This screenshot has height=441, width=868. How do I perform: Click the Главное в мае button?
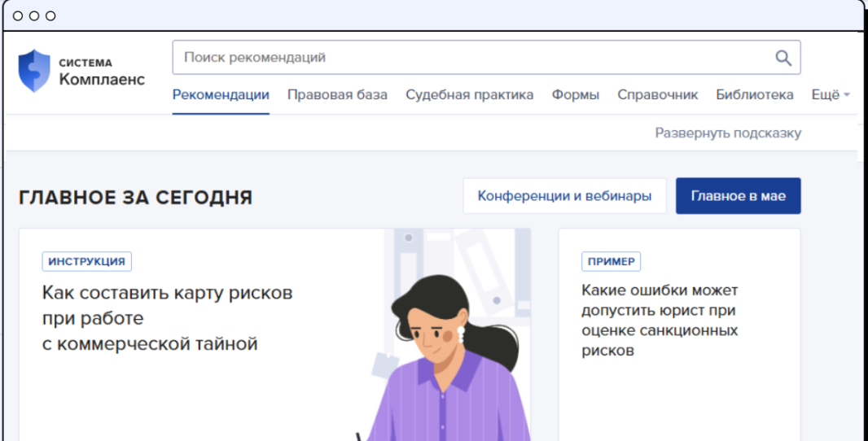click(738, 196)
